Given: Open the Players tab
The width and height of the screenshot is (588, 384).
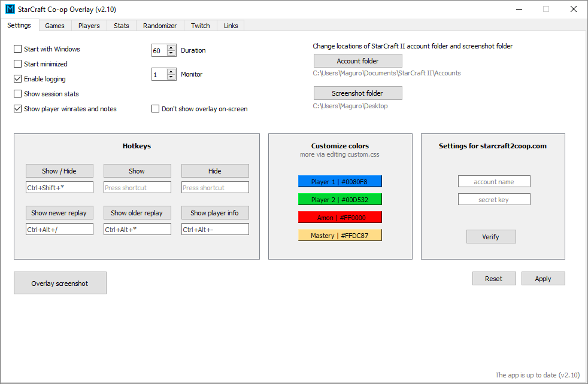Looking at the screenshot, I should tap(89, 26).
